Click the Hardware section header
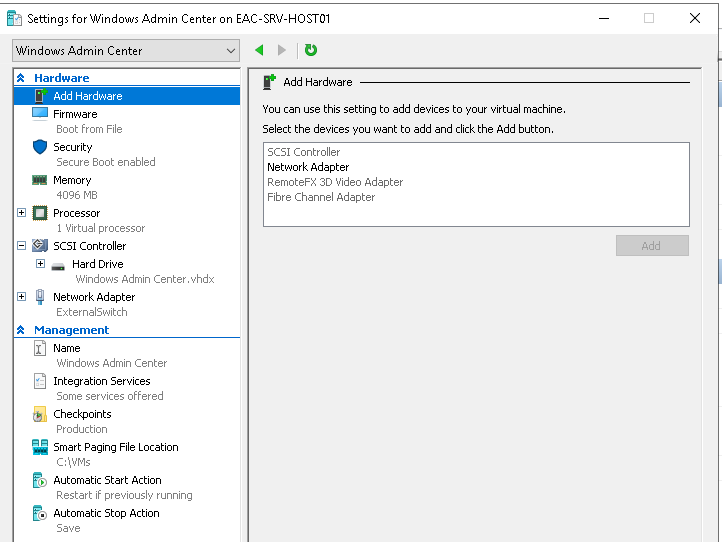 click(62, 78)
